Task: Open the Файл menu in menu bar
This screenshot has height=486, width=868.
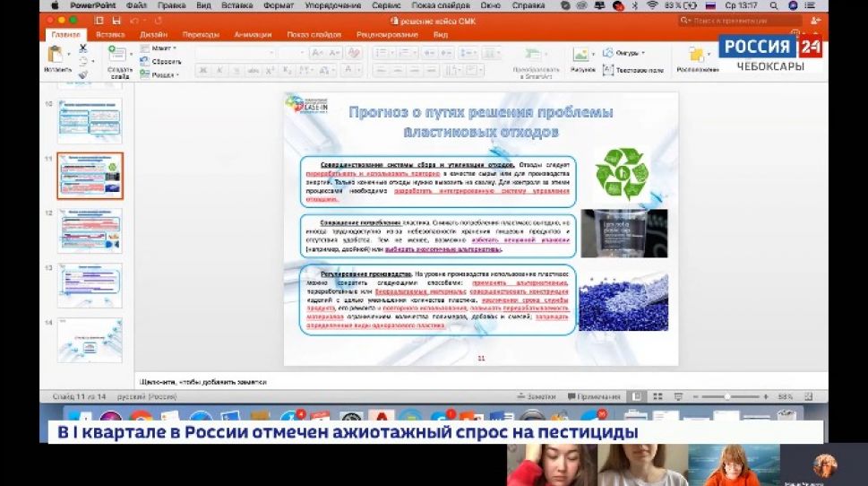Action: pos(136,5)
